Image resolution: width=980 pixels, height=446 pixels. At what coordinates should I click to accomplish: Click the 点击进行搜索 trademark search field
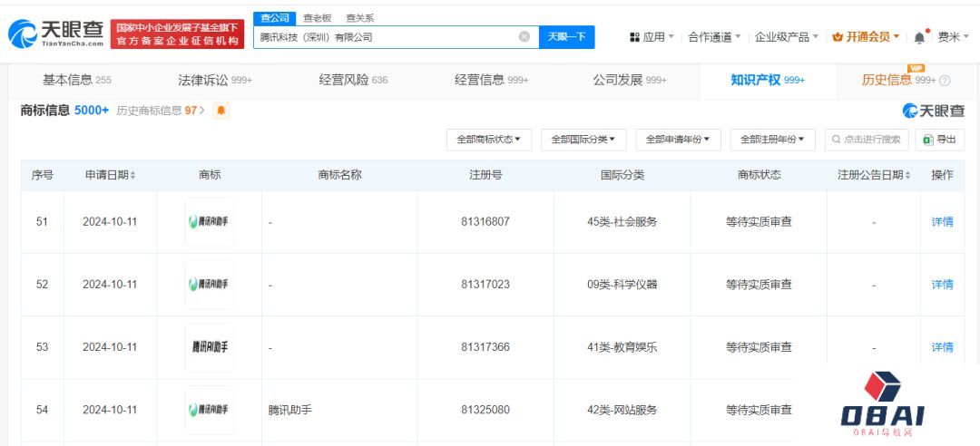(867, 140)
